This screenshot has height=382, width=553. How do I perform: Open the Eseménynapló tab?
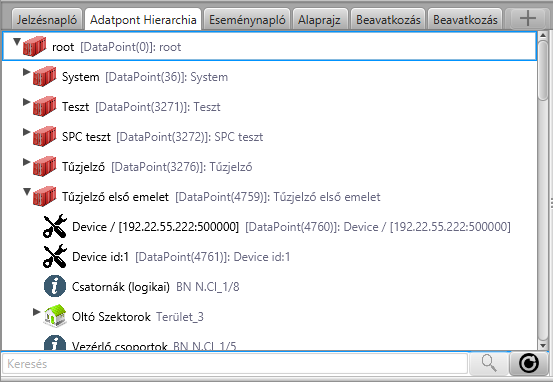pyautogui.click(x=247, y=19)
